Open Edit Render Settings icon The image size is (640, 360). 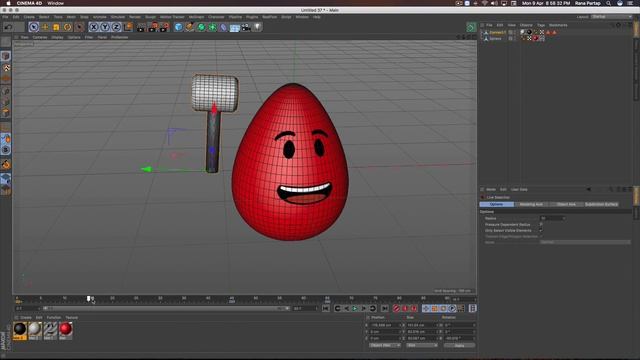point(164,27)
